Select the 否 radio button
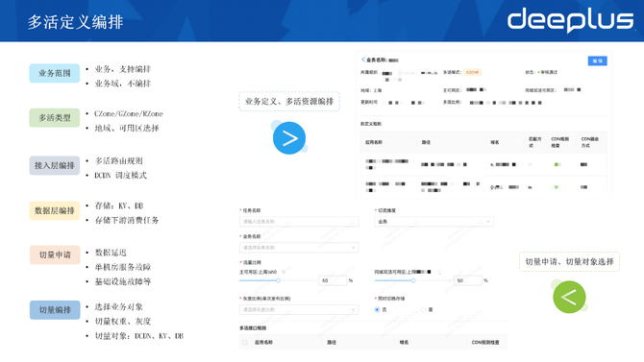The width and height of the screenshot is (644, 362). click(x=377, y=309)
